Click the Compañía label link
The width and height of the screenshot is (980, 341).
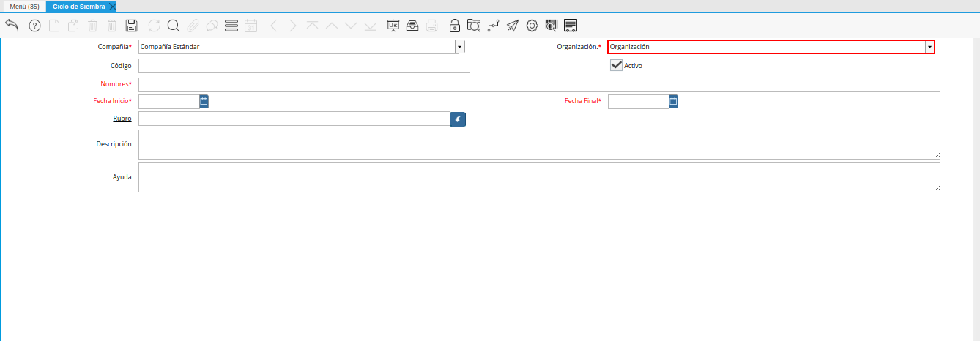coord(113,47)
